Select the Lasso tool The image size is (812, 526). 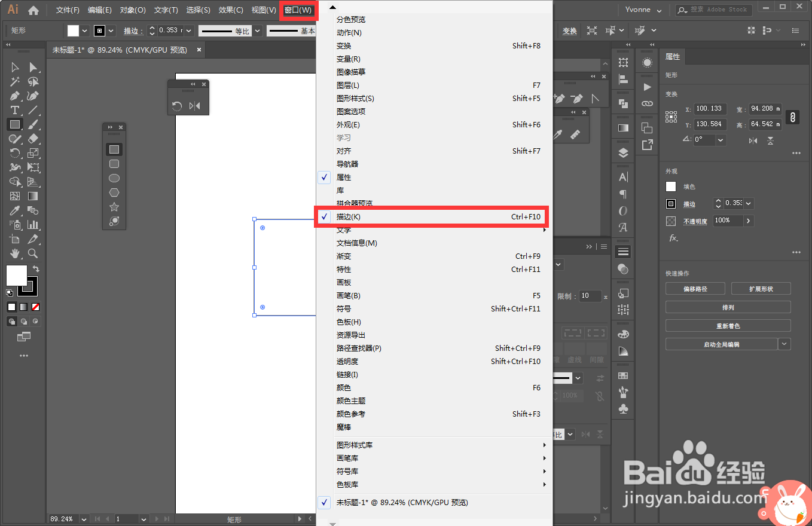click(33, 81)
